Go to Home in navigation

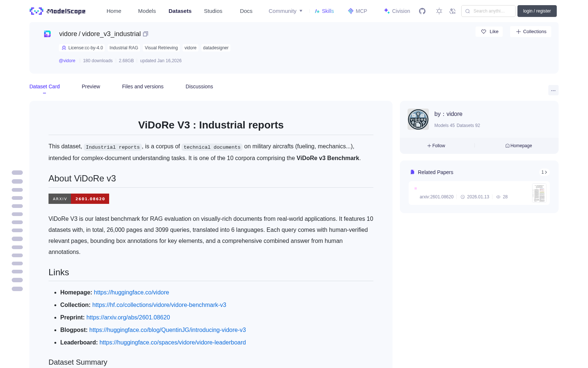pyautogui.click(x=114, y=11)
